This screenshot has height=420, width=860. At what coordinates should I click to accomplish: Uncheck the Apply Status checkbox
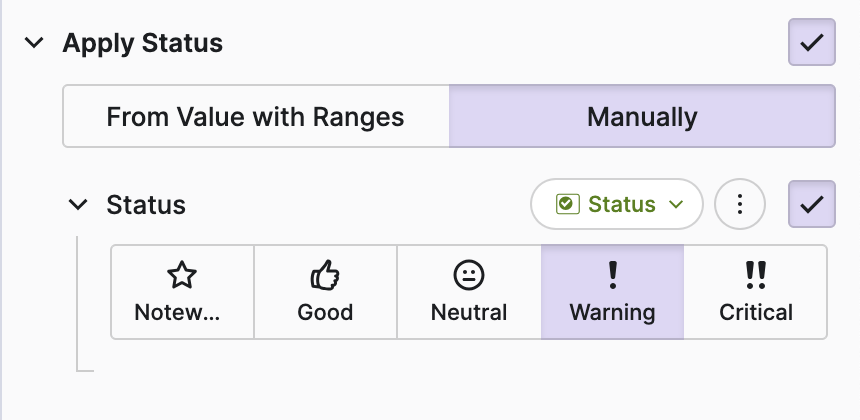(x=811, y=43)
